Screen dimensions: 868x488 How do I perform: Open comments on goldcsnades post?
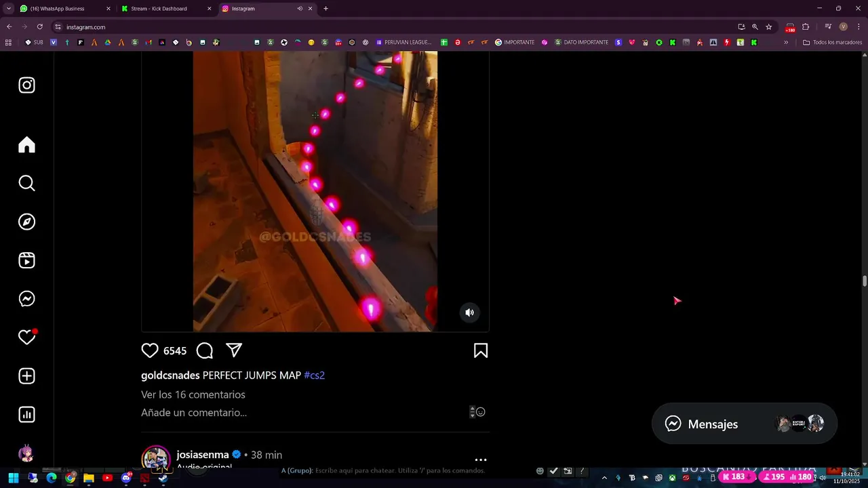tap(205, 350)
